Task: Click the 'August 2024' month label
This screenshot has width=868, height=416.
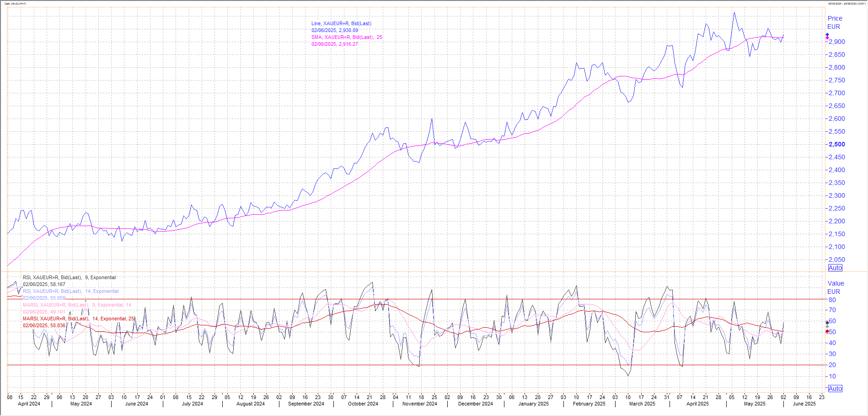Action: [251, 404]
